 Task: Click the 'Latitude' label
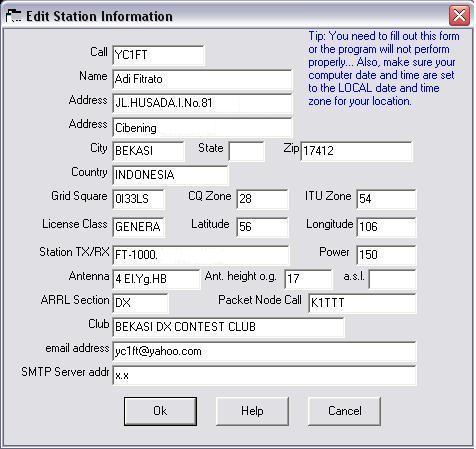(210, 224)
